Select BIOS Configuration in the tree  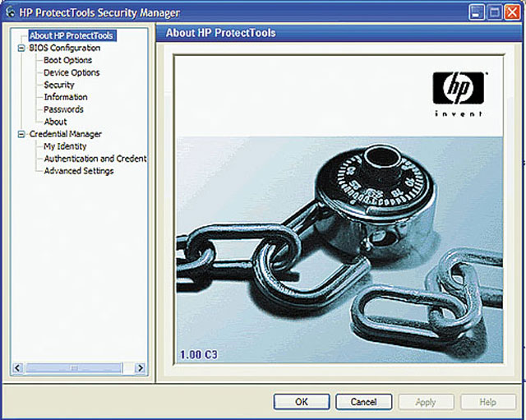[64, 48]
